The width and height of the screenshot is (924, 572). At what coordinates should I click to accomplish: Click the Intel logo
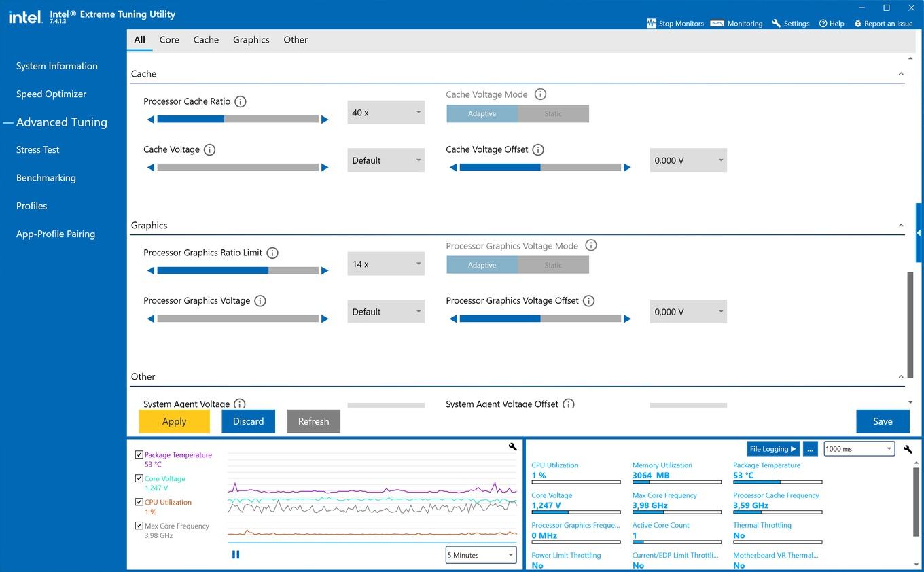tap(25, 17)
